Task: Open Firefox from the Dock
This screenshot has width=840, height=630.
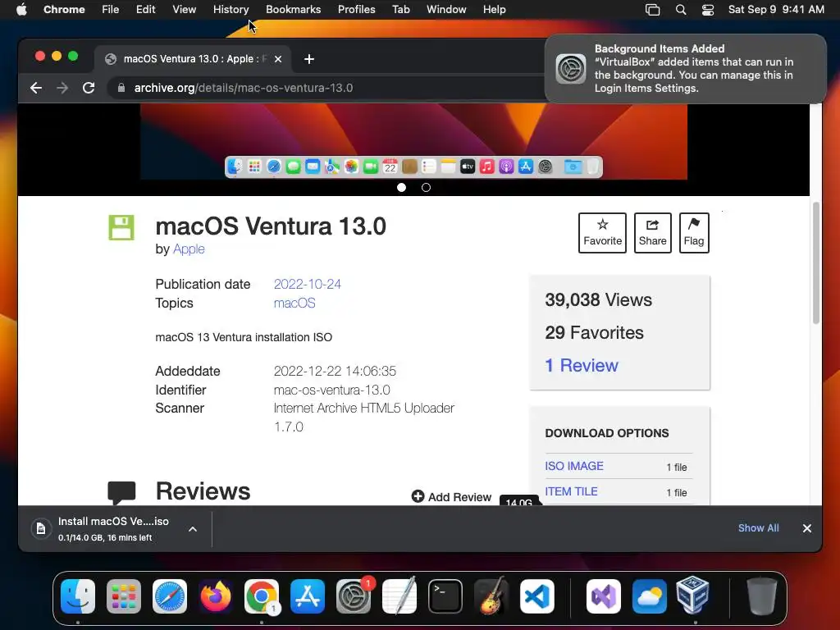Action: pyautogui.click(x=216, y=596)
